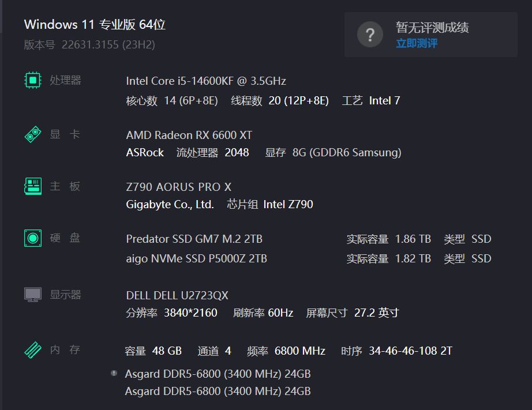Click the 暂无评测成绩 score text
Screen dimensions: 532x410
point(432,27)
